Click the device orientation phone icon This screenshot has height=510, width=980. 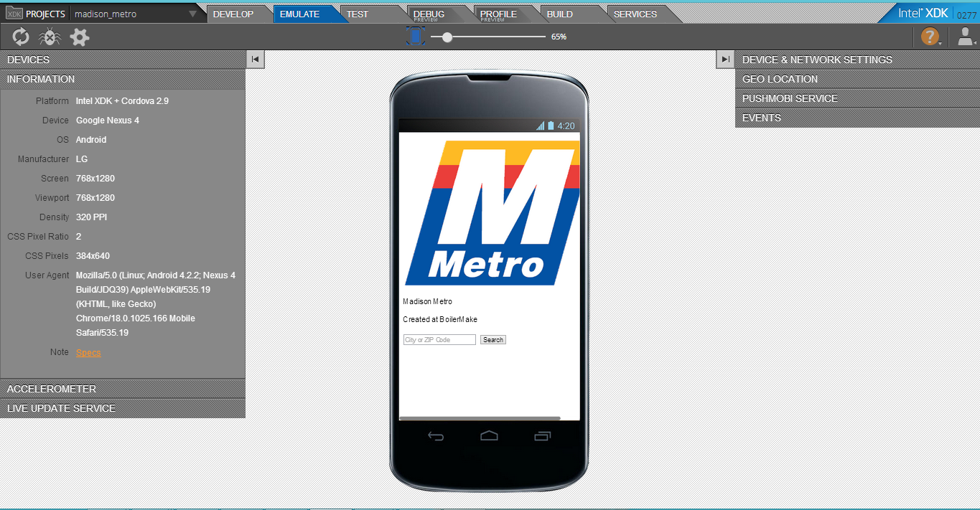[x=415, y=37]
